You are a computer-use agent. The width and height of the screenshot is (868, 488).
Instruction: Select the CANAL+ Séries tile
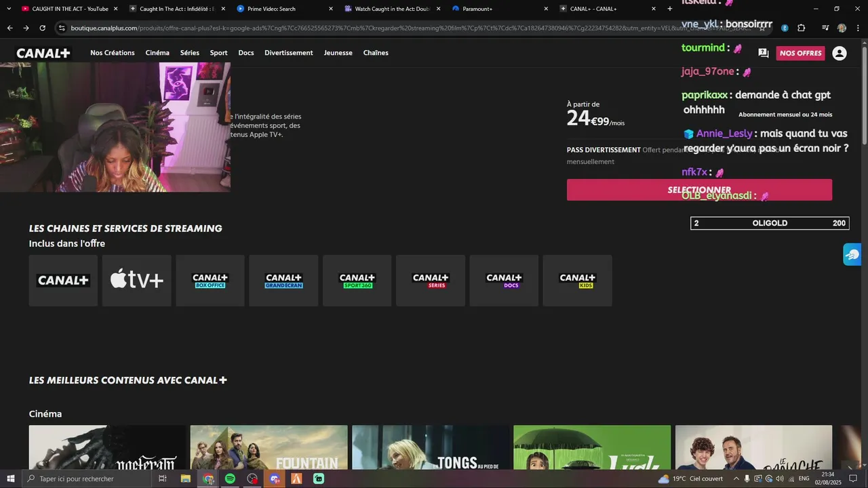[431, 281]
